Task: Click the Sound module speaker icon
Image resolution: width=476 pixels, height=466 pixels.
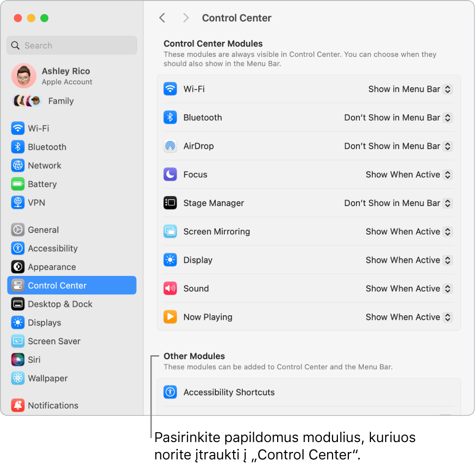Action: 170,288
